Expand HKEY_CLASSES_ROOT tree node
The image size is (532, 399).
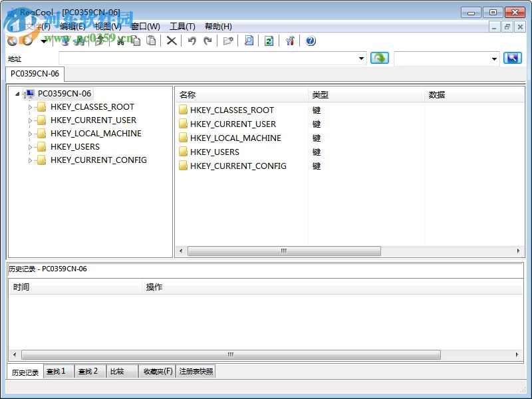tap(30, 107)
